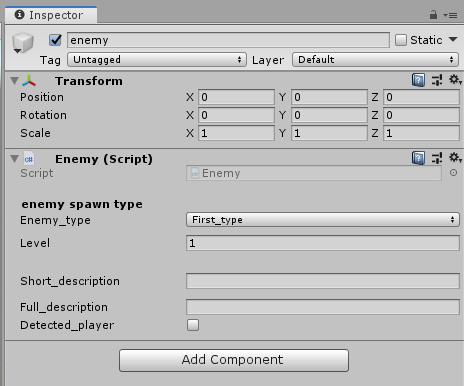464x386 pixels.
Task: Open Transform component gear settings menu
Action: [x=455, y=80]
